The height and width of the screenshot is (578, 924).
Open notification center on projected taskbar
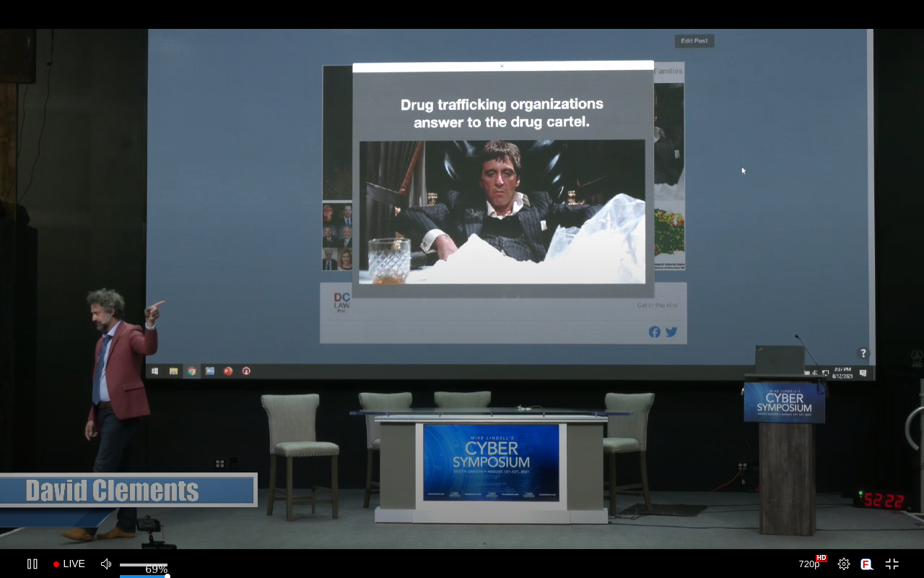[x=863, y=373]
